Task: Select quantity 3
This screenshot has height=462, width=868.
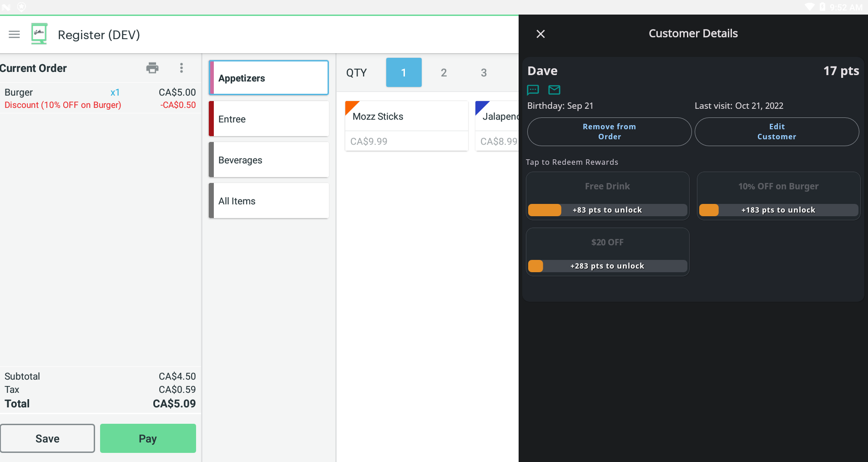Action: [x=484, y=72]
